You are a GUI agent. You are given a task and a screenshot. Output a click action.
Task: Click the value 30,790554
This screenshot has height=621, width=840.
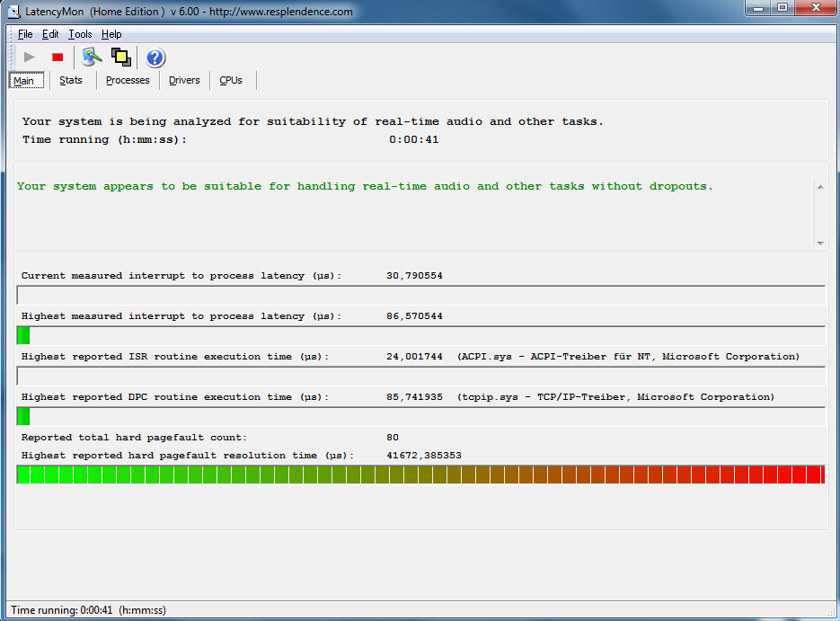pos(415,276)
